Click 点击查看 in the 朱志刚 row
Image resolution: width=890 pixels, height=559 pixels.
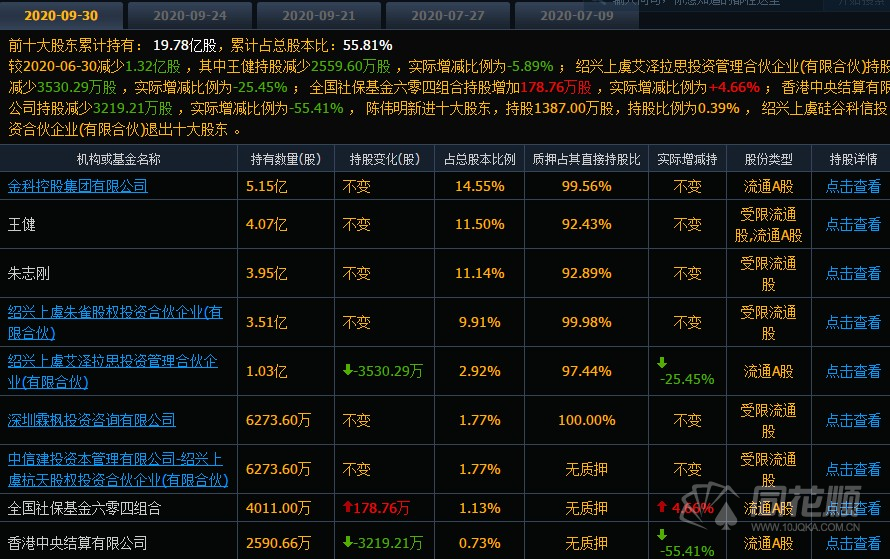click(853, 274)
